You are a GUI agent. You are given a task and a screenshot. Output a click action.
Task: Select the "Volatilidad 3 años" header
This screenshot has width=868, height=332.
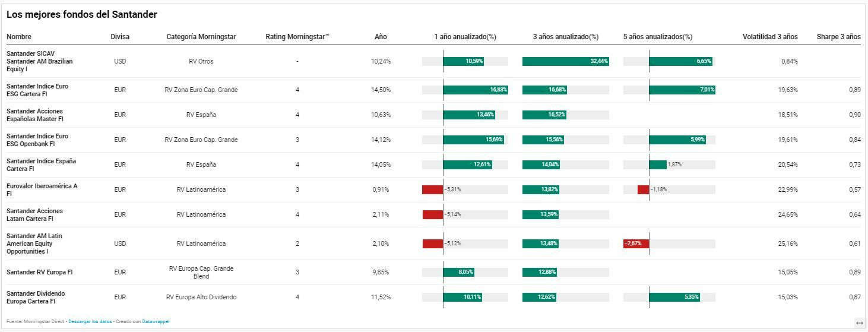coord(770,37)
